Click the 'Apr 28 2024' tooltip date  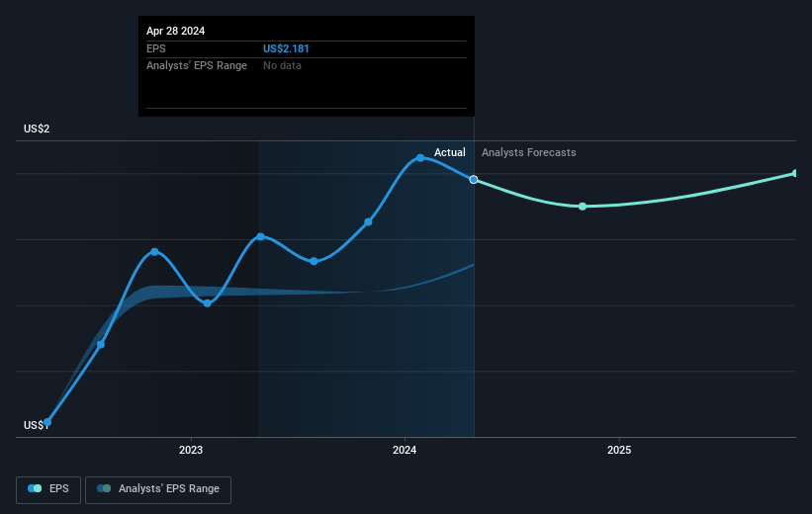(x=175, y=31)
